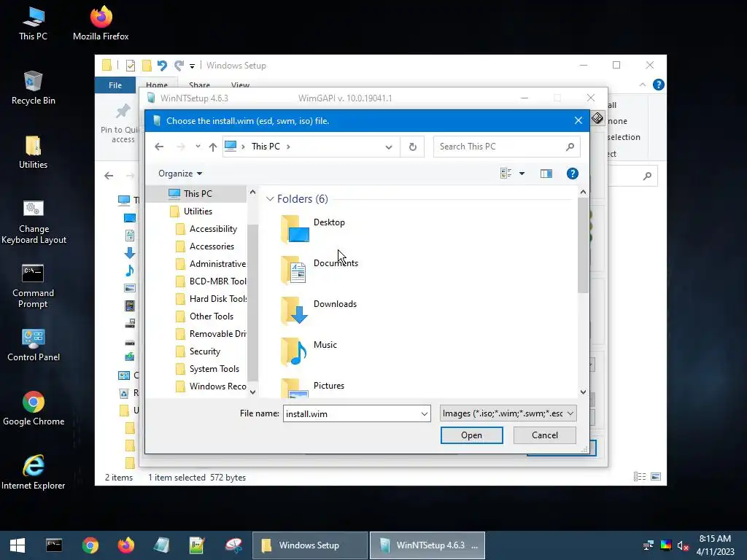Open Home tab in Windows Setup
This screenshot has height=560, width=747.
[x=157, y=85]
